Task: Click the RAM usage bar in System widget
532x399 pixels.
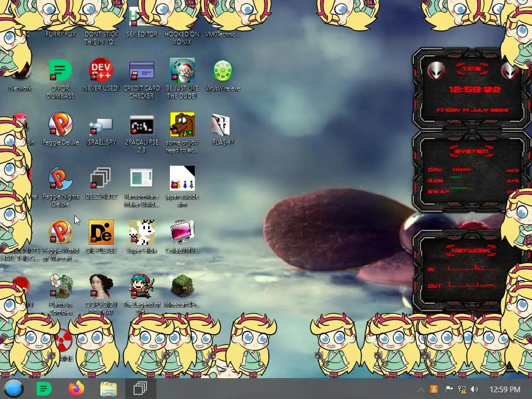Action: coord(455,177)
